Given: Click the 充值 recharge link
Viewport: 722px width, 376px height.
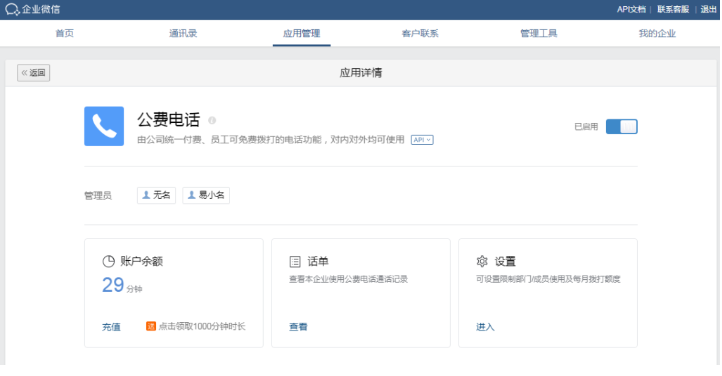Looking at the screenshot, I should click(x=111, y=327).
